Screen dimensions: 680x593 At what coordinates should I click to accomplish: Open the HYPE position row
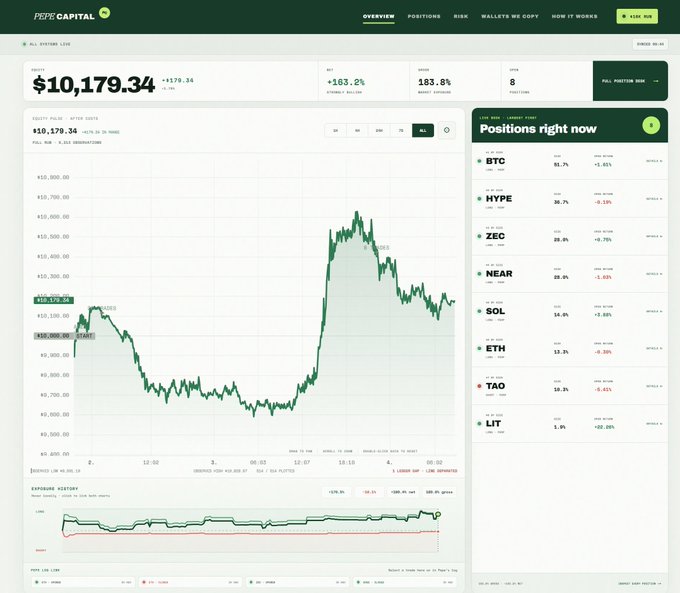[x=569, y=199]
